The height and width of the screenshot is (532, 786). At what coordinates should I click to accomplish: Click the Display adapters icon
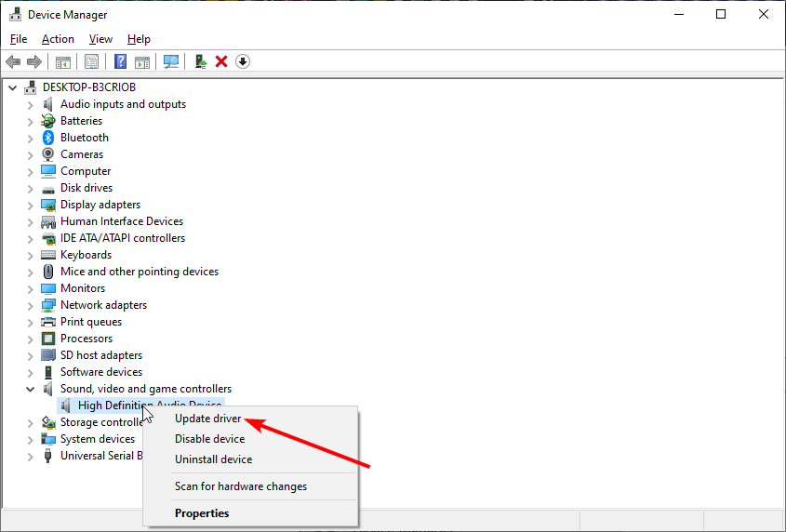coord(48,205)
